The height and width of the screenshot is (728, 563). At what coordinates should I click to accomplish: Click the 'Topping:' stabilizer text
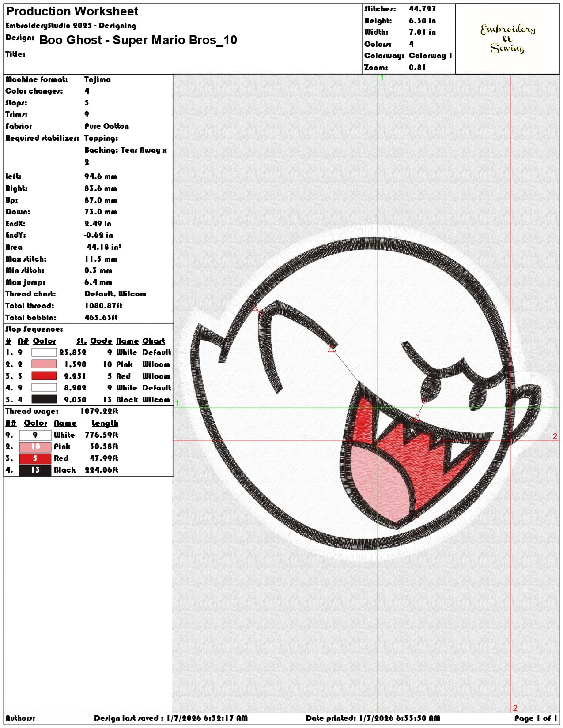click(101, 138)
